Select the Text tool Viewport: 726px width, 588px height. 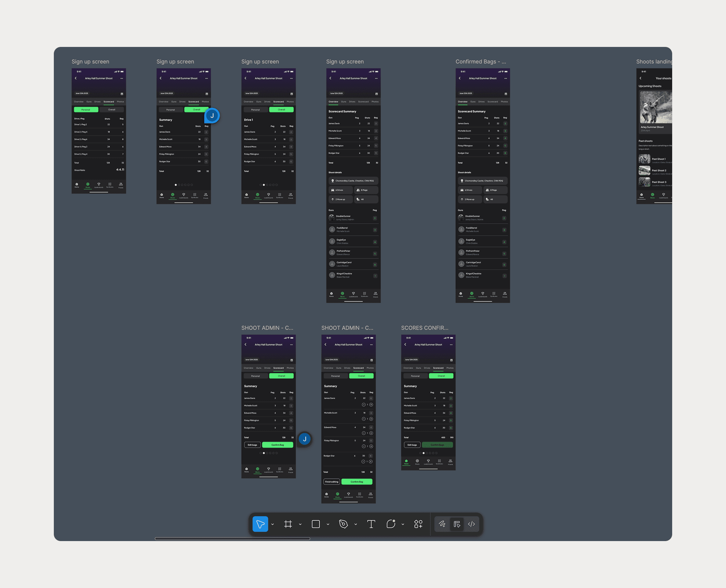[x=371, y=524]
